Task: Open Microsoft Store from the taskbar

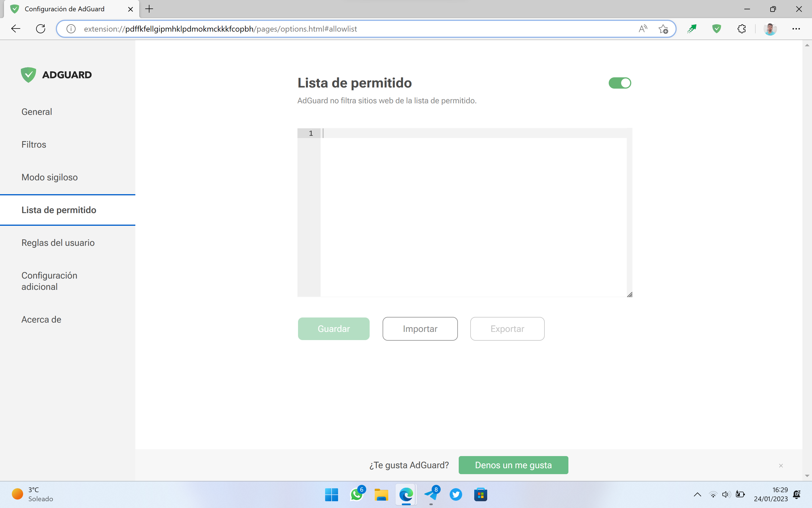Action: 480,494
